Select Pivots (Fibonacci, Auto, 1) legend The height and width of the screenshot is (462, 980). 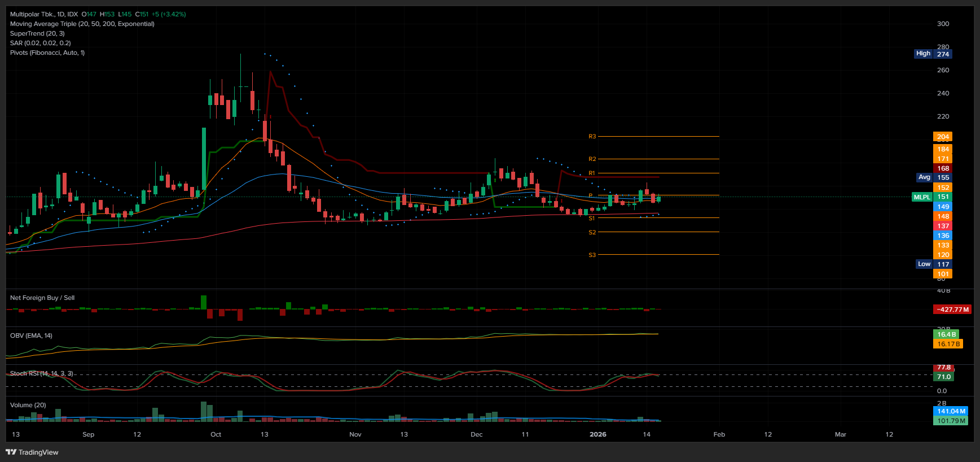click(x=47, y=53)
